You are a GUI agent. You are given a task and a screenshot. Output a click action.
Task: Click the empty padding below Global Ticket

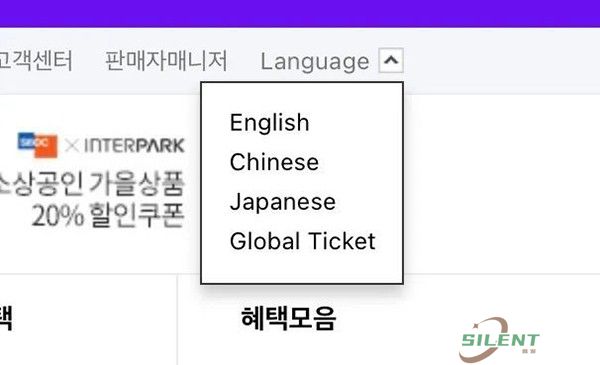(302, 268)
